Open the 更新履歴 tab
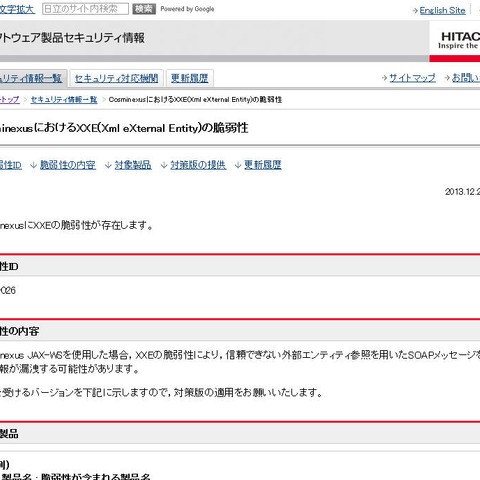 [x=190, y=78]
